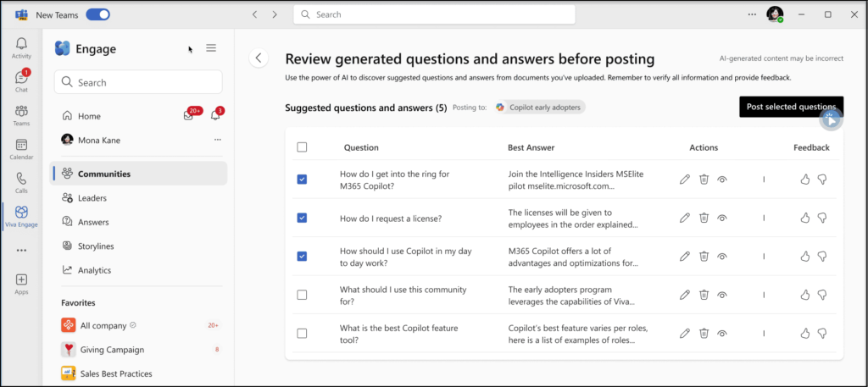Click answer 'The early adopters program leverages...'
Screen dimensions: 868x387
coord(571,296)
